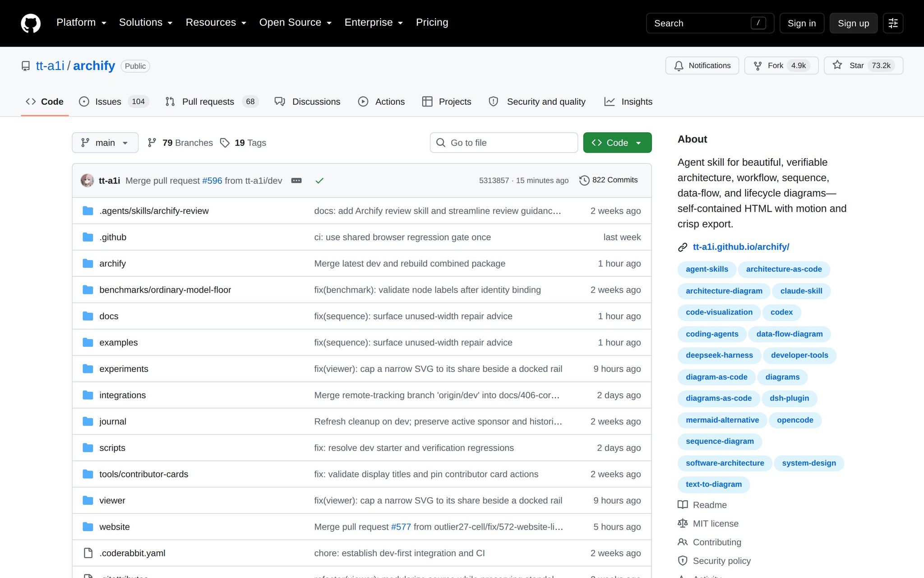Viewport: 924px width, 578px height.
Task: Open benchmarks/ordinary-model-floor folder
Action: [x=165, y=290]
